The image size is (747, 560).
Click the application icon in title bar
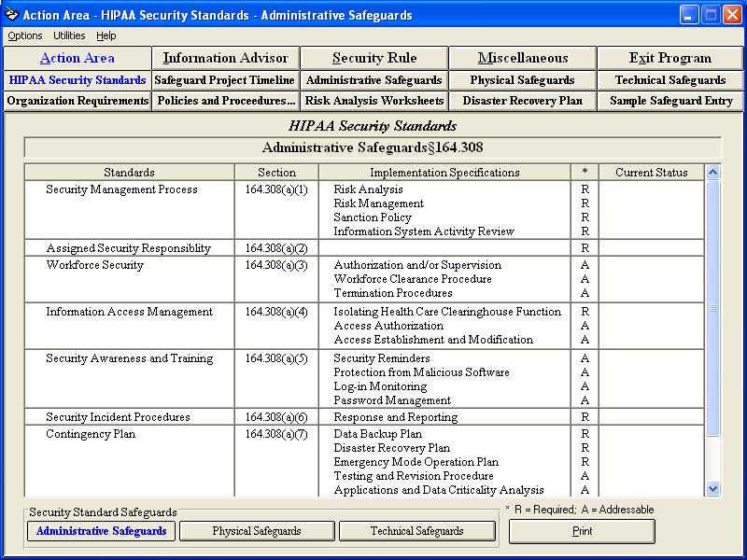11,15
